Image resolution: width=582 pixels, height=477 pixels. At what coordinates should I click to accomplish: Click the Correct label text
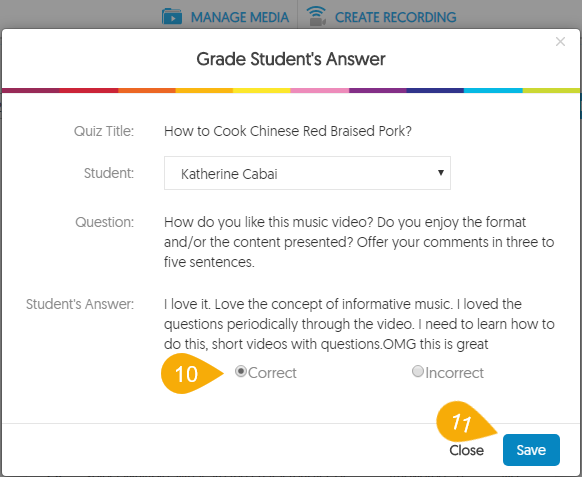tap(272, 373)
